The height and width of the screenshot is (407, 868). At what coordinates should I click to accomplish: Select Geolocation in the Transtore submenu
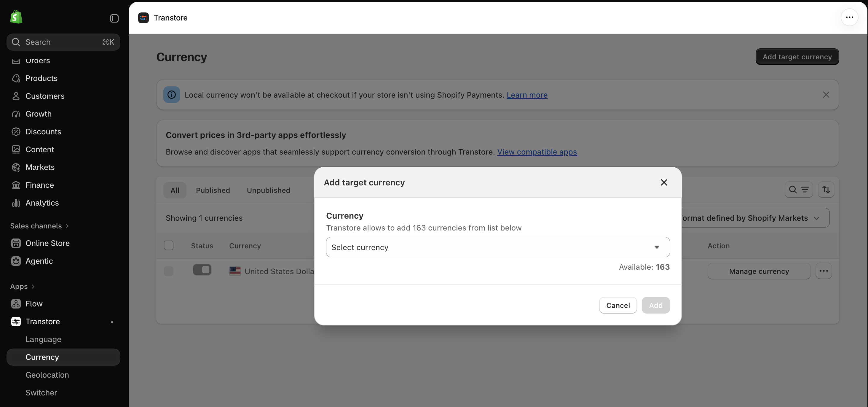click(47, 375)
